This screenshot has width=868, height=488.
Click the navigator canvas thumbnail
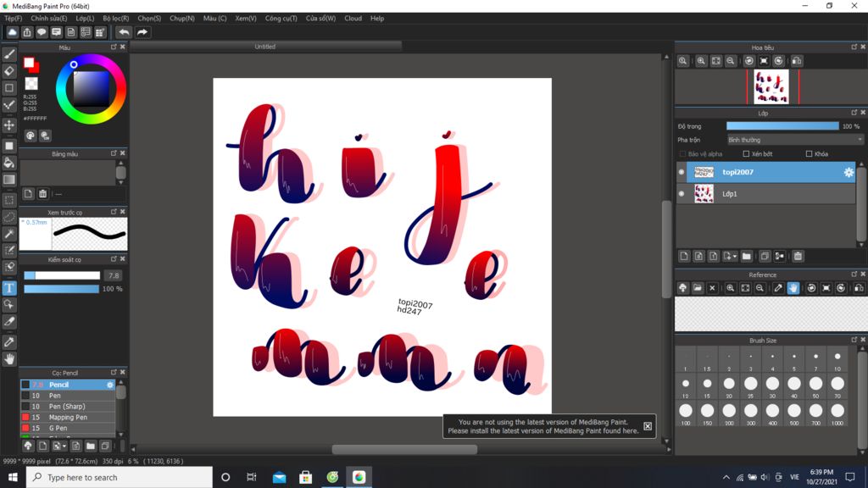click(771, 86)
